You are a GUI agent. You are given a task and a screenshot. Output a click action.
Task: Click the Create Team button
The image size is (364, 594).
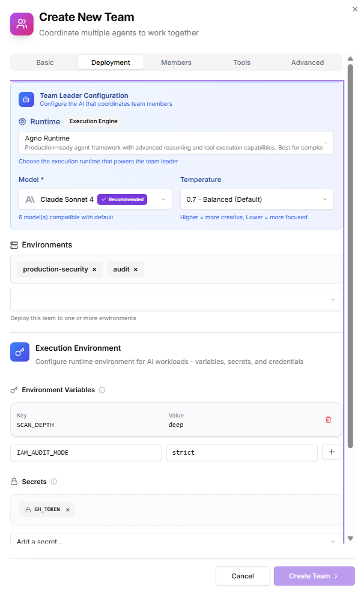[314, 575]
